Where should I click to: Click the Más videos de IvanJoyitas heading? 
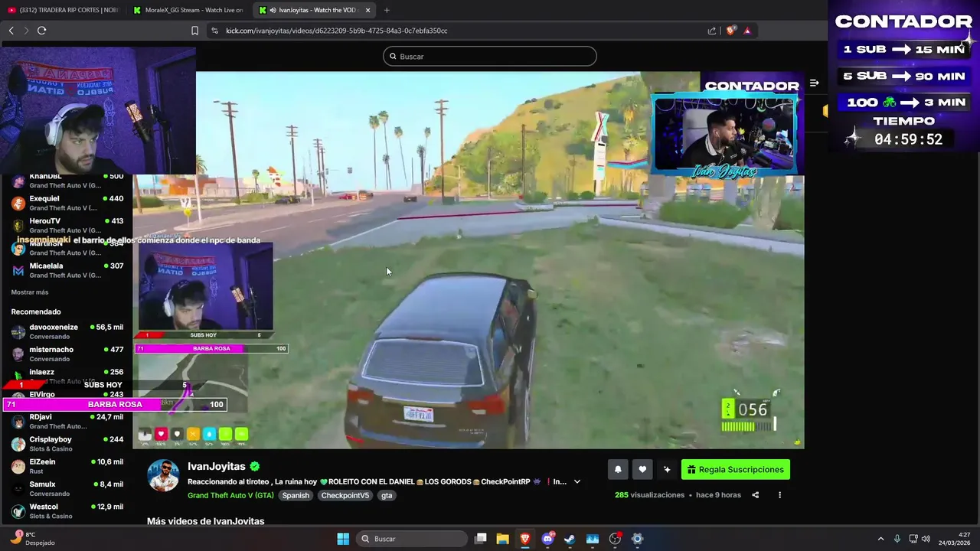(x=205, y=521)
